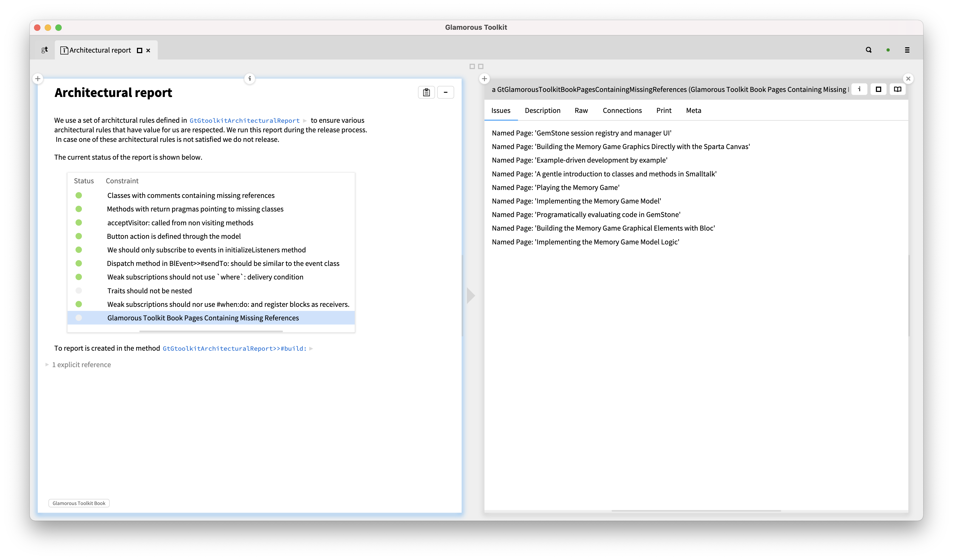Open the hamburger menu in the top-right corner

click(x=907, y=49)
